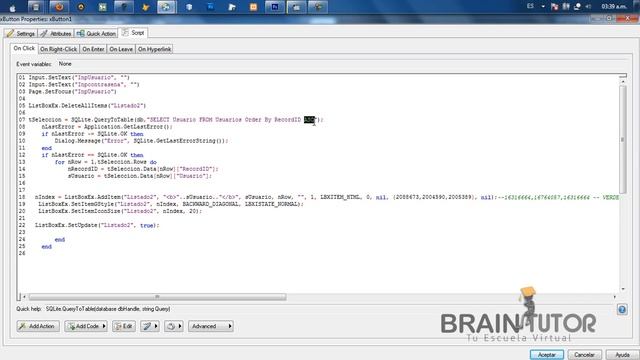Click Aceptar to confirm script
640x360 pixels.
547,355
